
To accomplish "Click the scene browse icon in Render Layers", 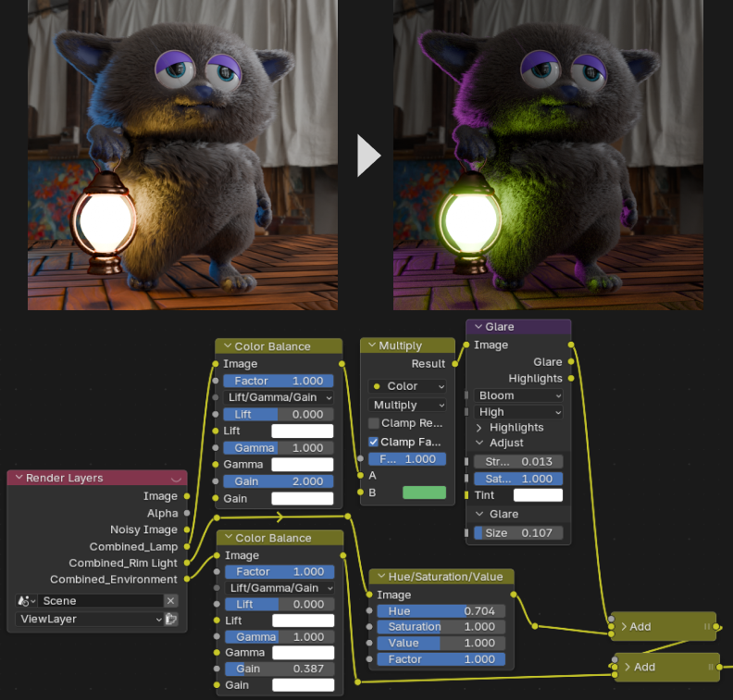I will (x=25, y=601).
